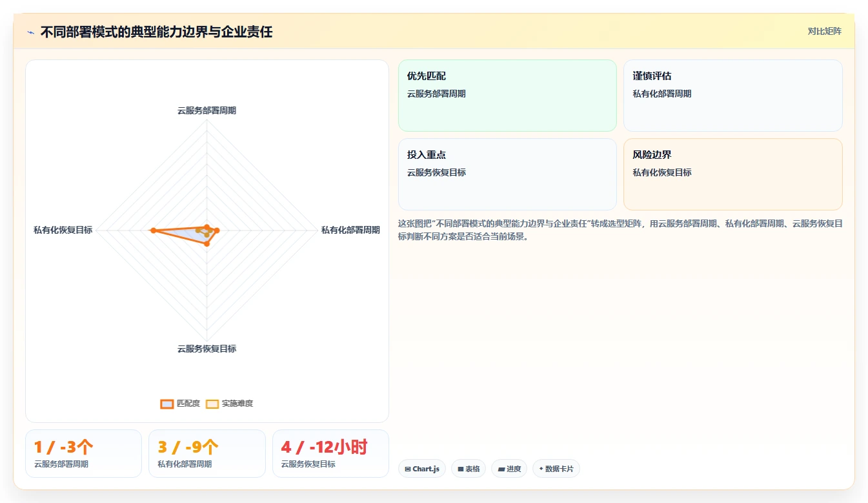868x503 pixels.
Task: Click the 进度 chip icon
Action: click(x=501, y=469)
